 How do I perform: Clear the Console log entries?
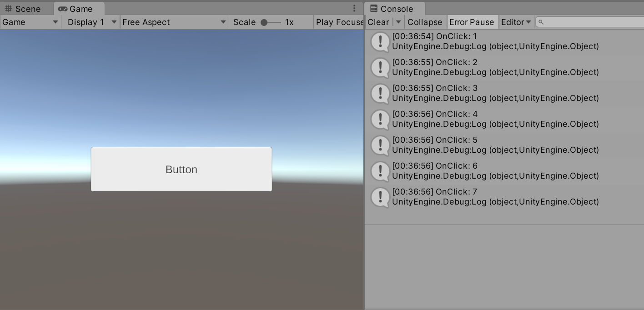click(x=378, y=22)
